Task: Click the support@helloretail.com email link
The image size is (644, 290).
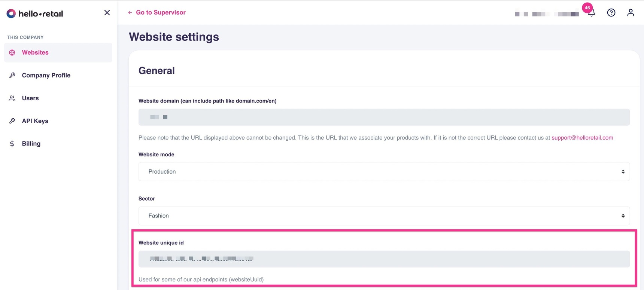Action: (x=582, y=138)
